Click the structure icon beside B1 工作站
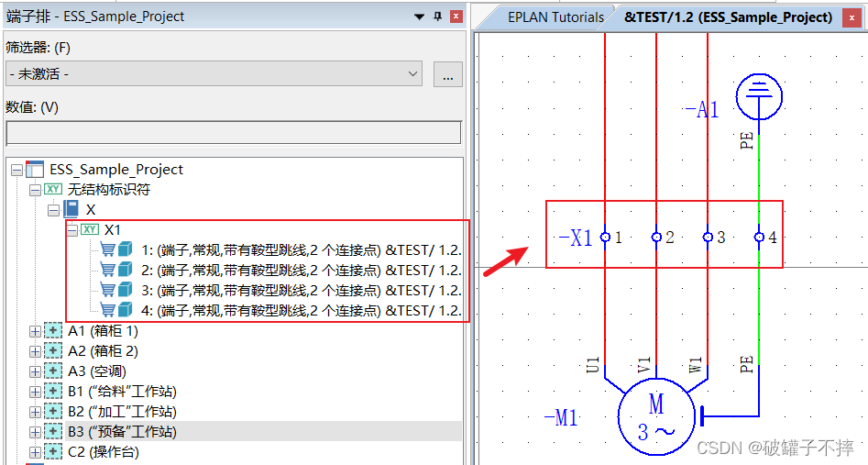This screenshot has height=465, width=868. [53, 392]
